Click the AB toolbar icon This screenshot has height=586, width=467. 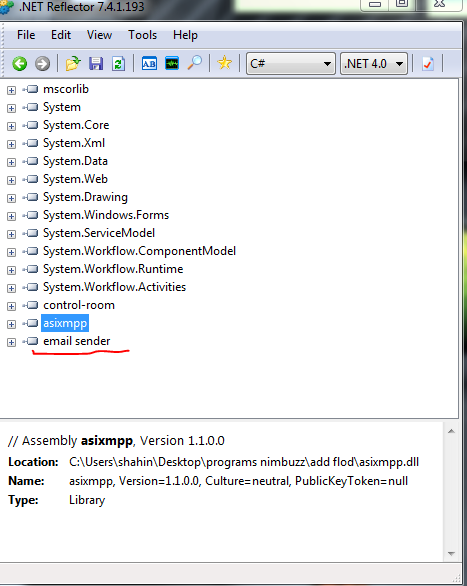(x=149, y=64)
